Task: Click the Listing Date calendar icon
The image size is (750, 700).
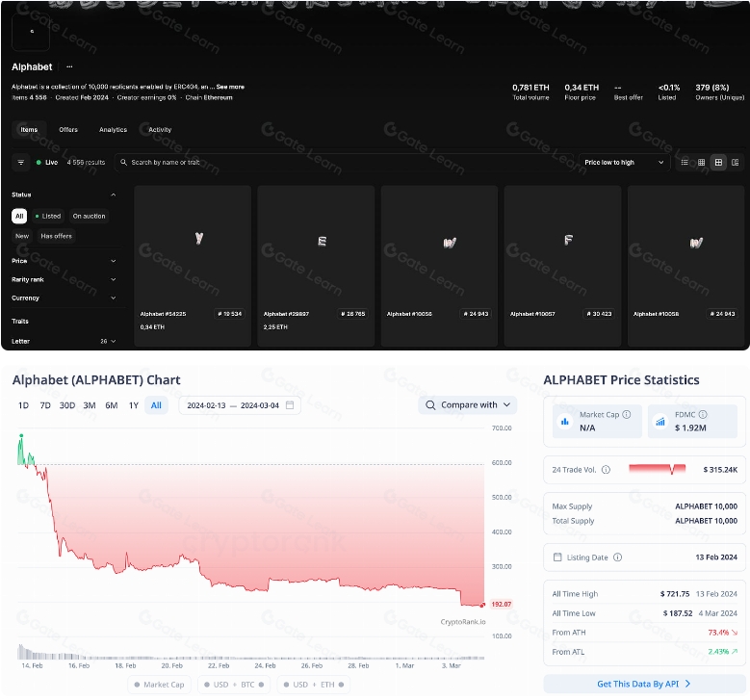Action: (557, 557)
